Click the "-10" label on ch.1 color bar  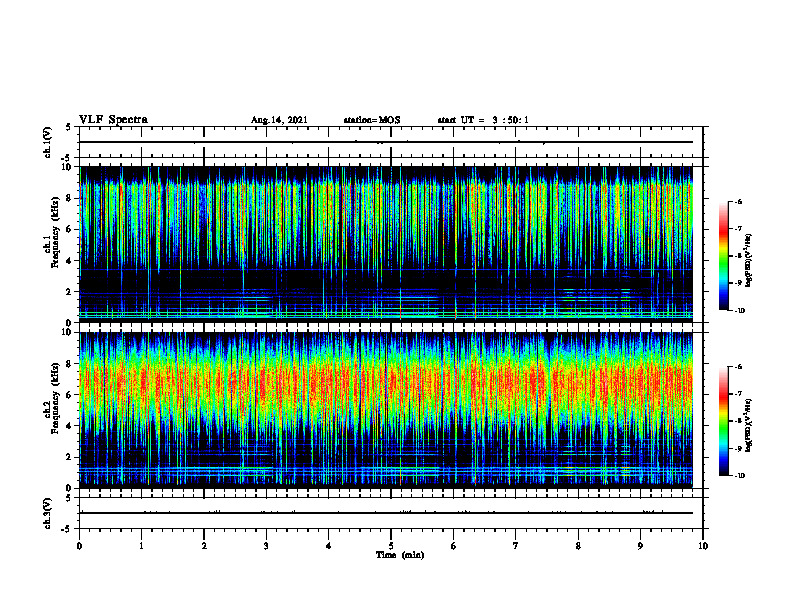(x=739, y=311)
